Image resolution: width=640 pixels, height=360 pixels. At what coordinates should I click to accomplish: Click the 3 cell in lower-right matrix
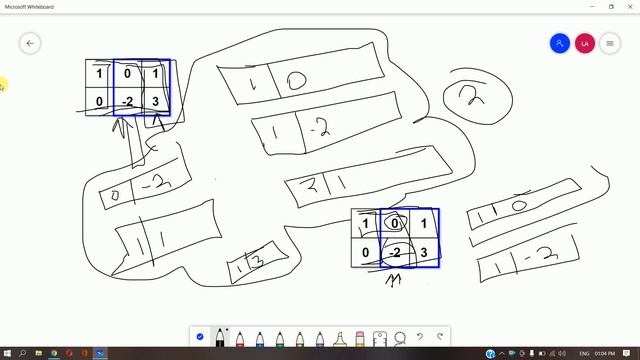pos(424,253)
